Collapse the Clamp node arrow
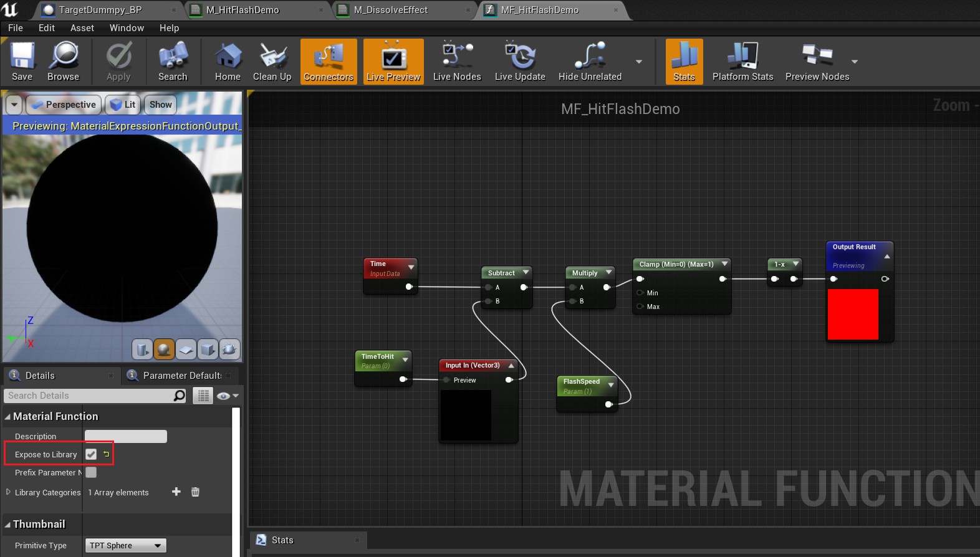980x557 pixels. pos(724,264)
